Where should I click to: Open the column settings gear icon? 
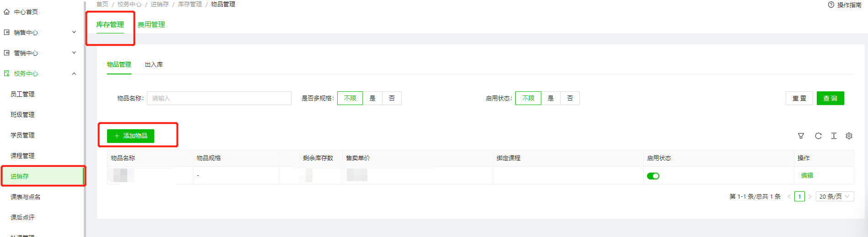click(849, 136)
